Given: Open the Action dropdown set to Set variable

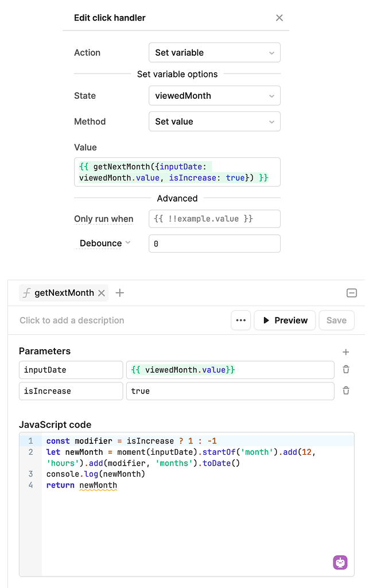Looking at the screenshot, I should [215, 52].
